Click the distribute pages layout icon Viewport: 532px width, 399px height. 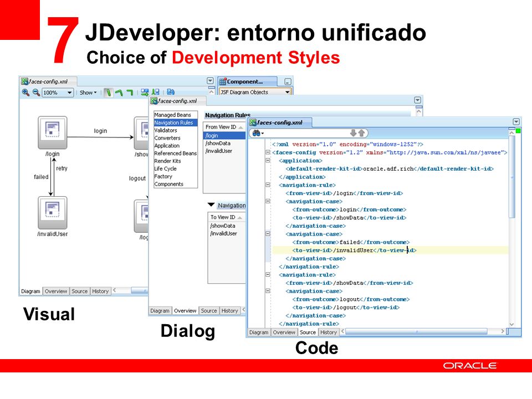click(x=145, y=93)
